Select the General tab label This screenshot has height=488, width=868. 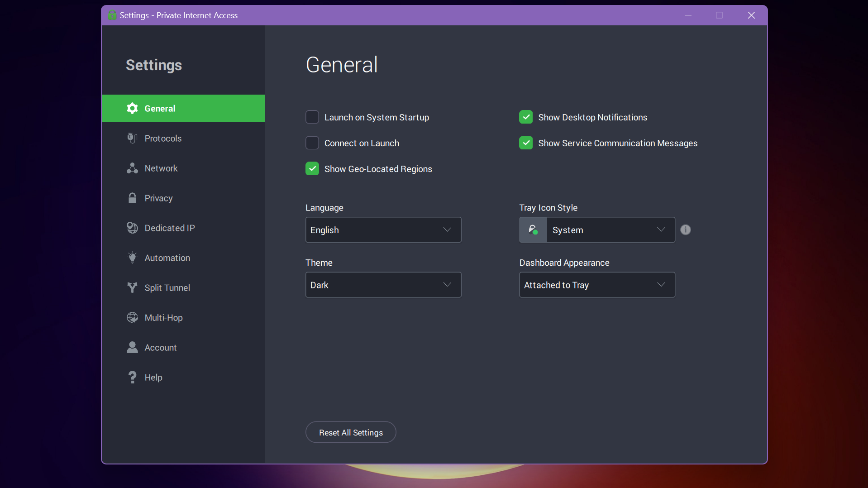[x=160, y=108]
